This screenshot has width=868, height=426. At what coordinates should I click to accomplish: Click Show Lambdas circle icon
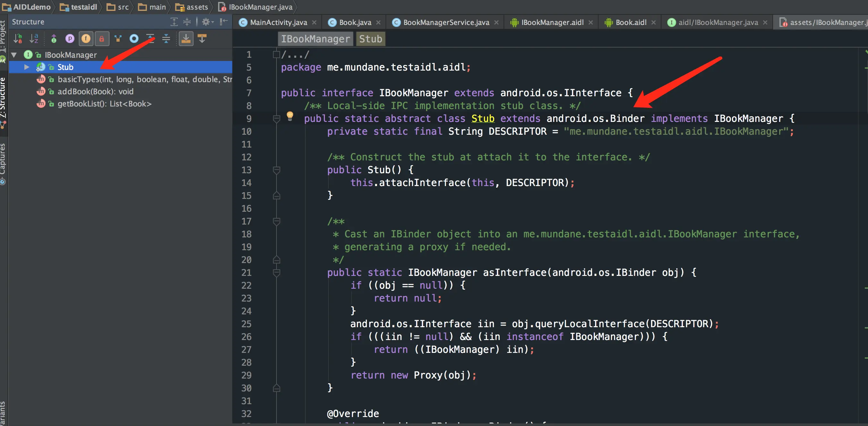click(x=134, y=39)
